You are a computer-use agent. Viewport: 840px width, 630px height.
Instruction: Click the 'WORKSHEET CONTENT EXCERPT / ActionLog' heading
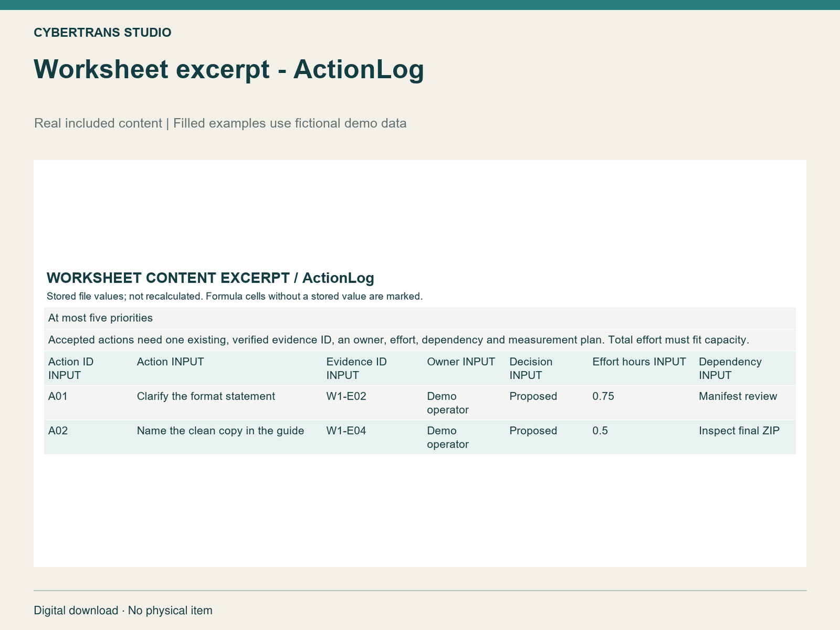[211, 278]
